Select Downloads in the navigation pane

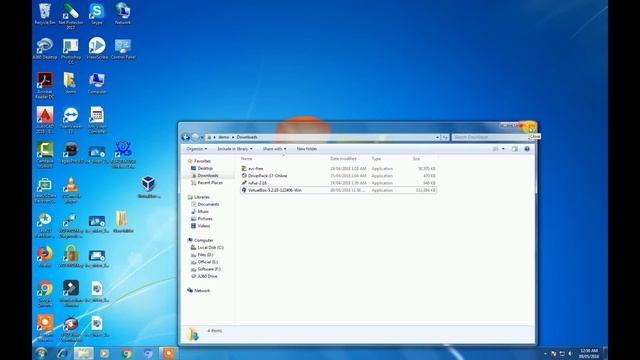click(x=208, y=176)
